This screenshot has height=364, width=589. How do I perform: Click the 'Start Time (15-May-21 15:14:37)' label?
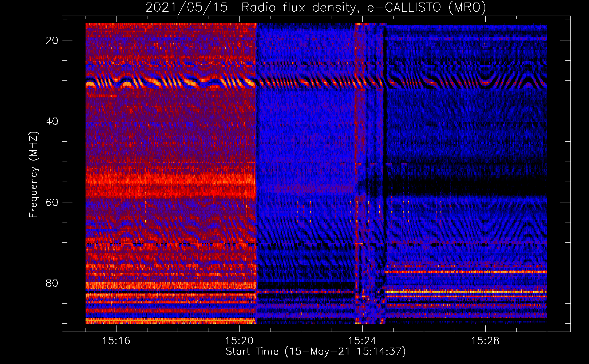click(x=316, y=352)
